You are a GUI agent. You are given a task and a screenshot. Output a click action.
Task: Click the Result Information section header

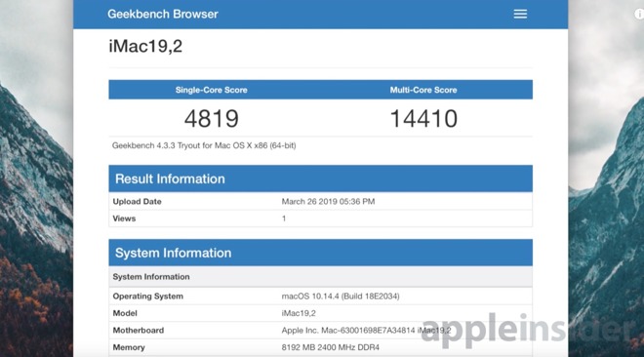pos(320,178)
